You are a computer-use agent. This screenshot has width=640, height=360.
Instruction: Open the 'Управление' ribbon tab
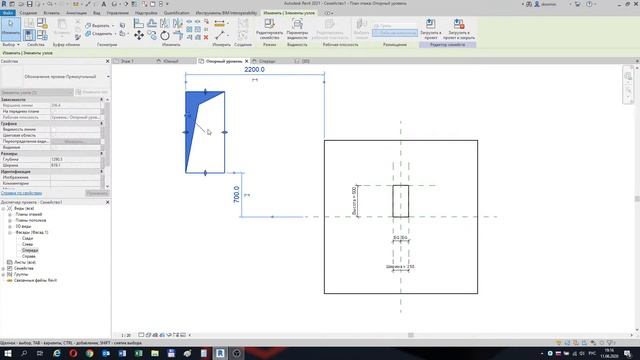coord(118,13)
